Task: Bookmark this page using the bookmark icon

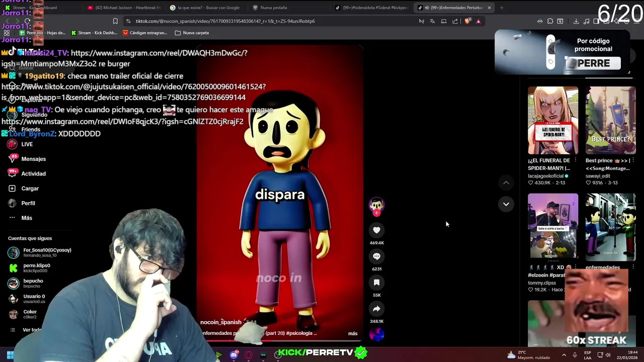Action: (115, 21)
